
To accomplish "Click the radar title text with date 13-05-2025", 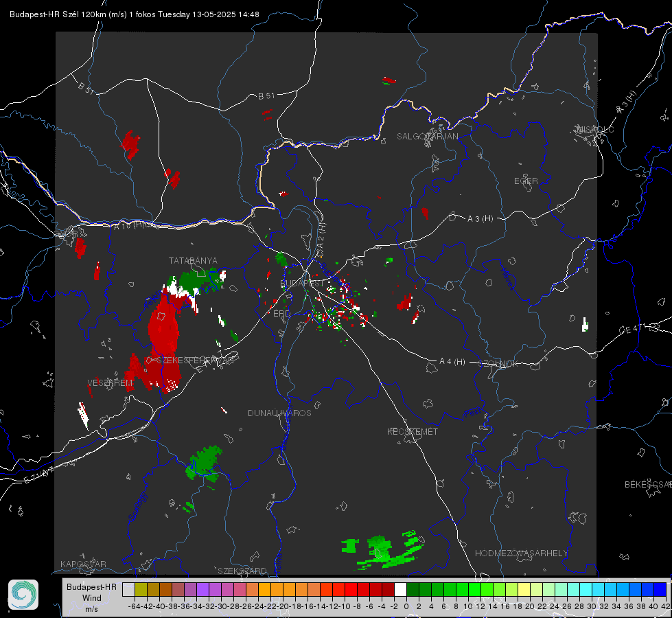I will tap(134, 14).
